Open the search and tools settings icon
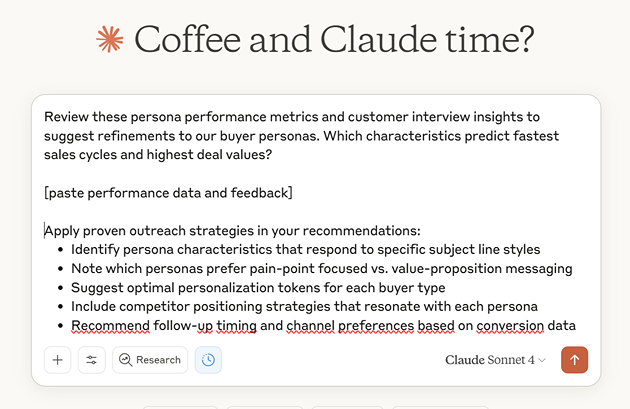This screenshot has width=630, height=409. pos(91,360)
